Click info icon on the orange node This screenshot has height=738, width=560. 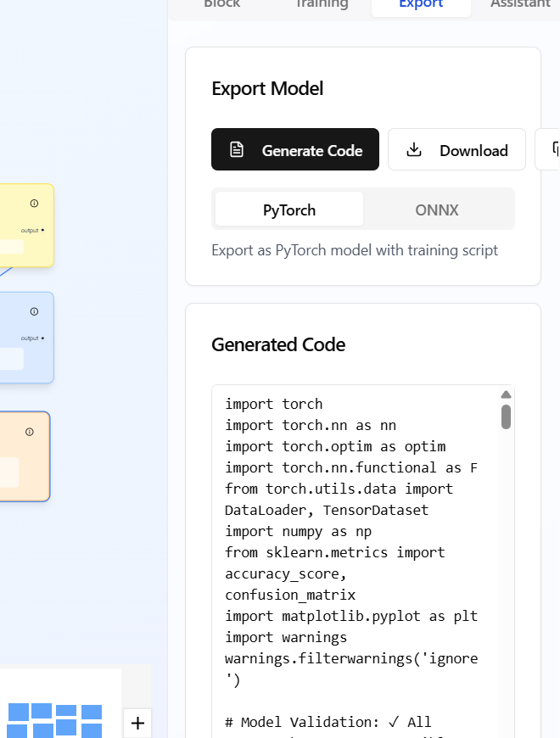pyautogui.click(x=30, y=432)
